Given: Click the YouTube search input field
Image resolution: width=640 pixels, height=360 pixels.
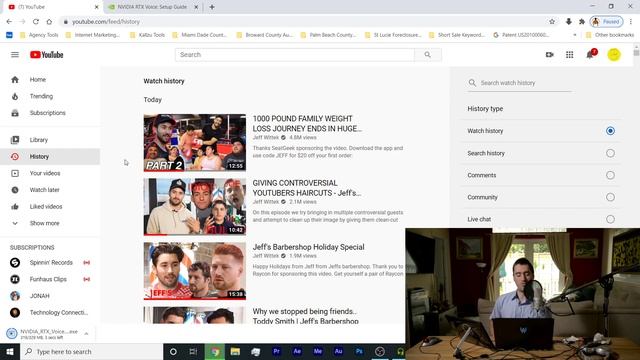Looking at the screenshot, I should click(295, 55).
